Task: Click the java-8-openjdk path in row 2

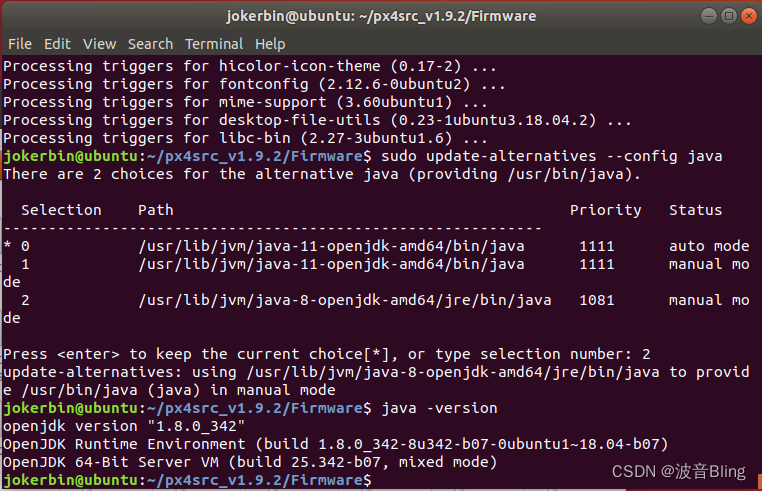Action: click(x=345, y=300)
